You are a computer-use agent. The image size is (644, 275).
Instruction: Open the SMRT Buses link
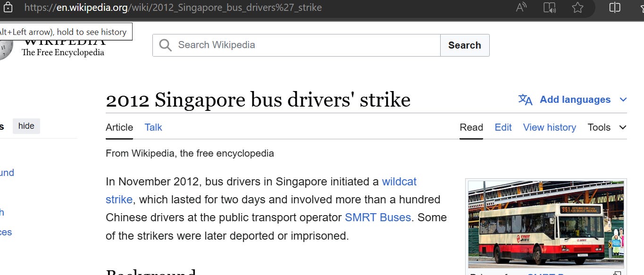click(x=378, y=217)
